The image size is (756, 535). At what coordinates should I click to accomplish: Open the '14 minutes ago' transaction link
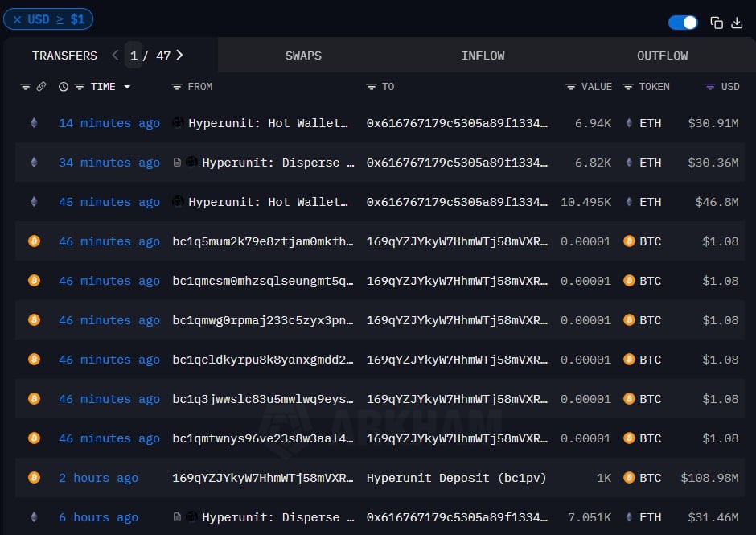click(x=109, y=123)
